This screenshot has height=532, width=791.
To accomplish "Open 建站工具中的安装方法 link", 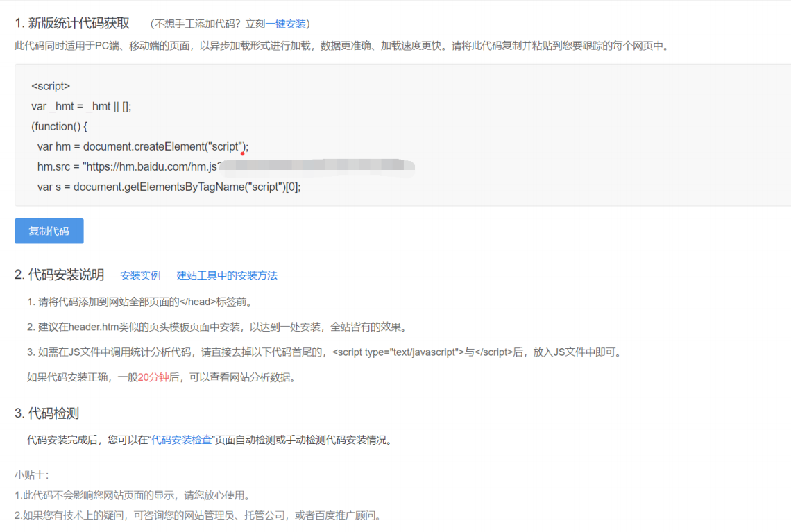I will 227,275.
